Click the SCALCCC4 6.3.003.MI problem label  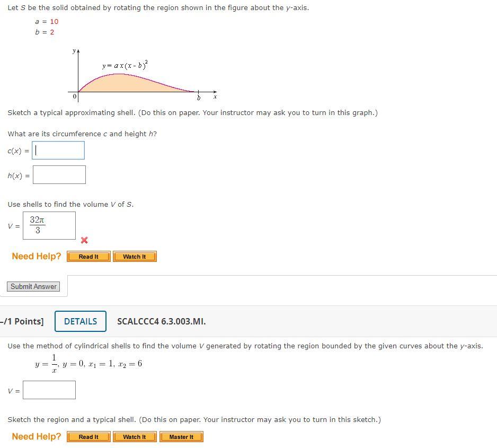(160, 321)
